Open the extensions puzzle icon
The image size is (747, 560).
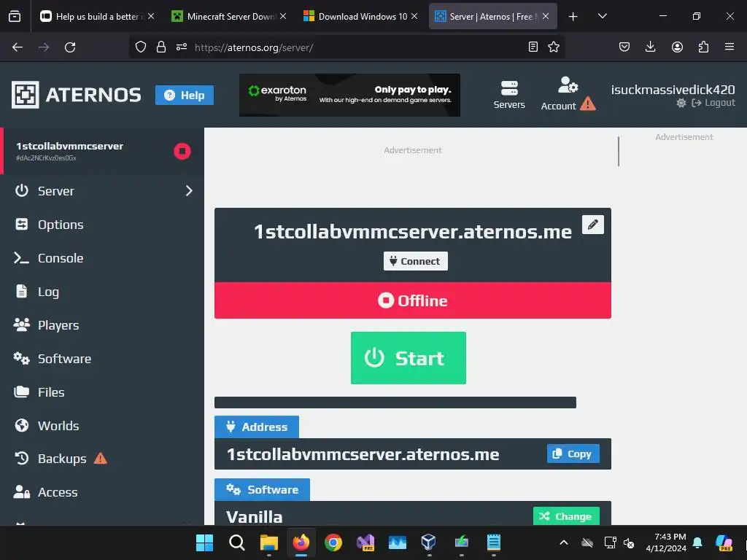[703, 47]
